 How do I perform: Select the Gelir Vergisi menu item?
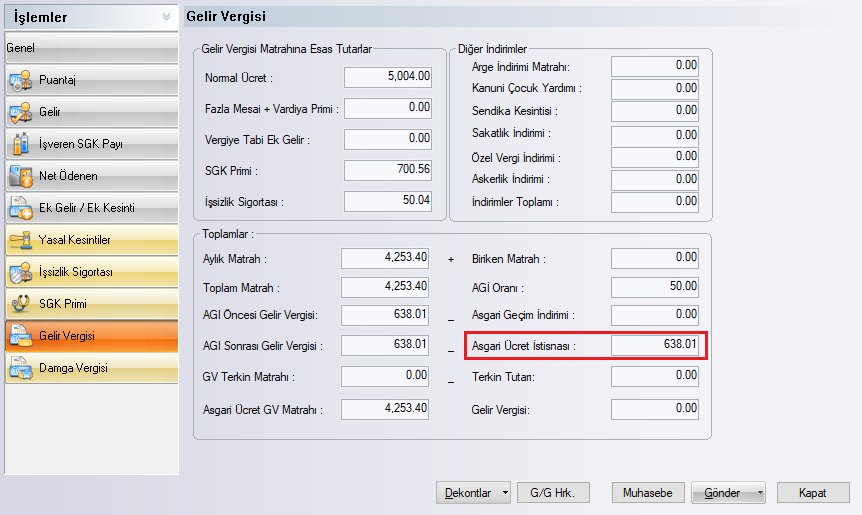click(x=89, y=336)
